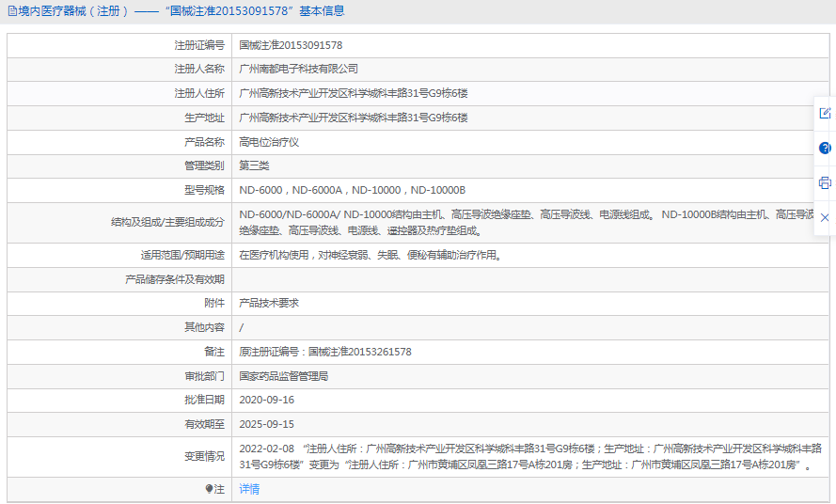Click product name 高电位治疗仪
The height and width of the screenshot is (504, 836).
[x=269, y=142]
